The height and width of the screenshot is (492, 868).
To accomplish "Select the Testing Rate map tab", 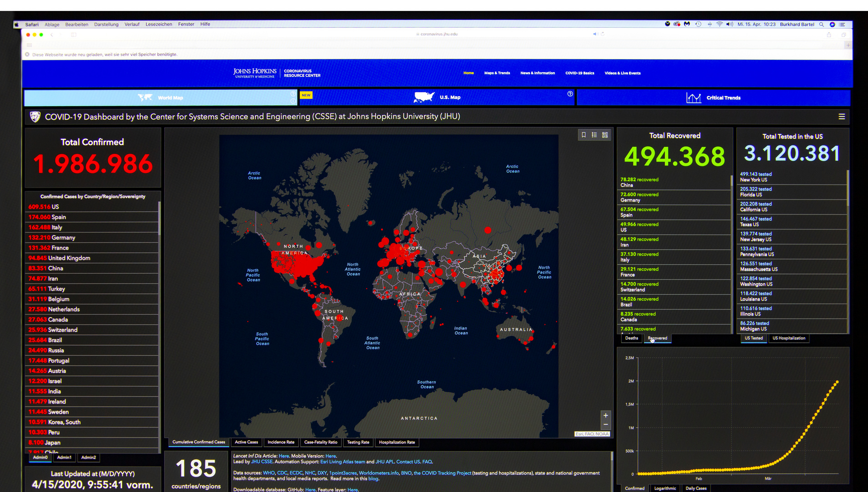I will (358, 442).
